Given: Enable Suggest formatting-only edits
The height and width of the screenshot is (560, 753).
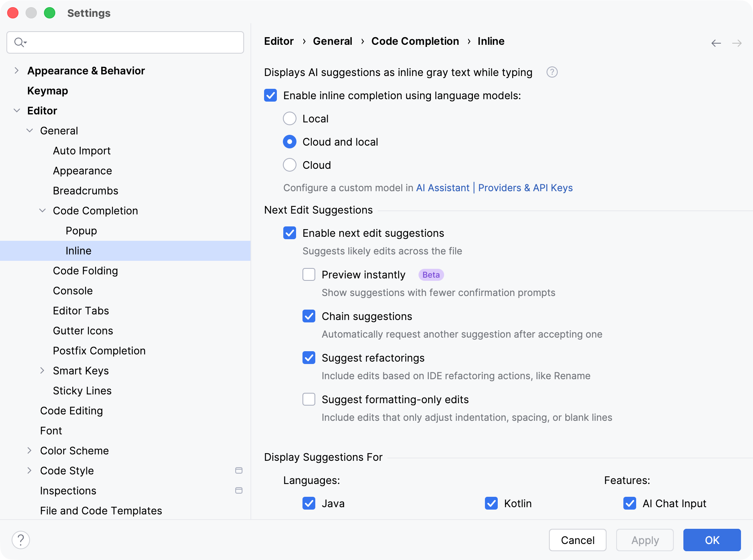Looking at the screenshot, I should click(309, 399).
